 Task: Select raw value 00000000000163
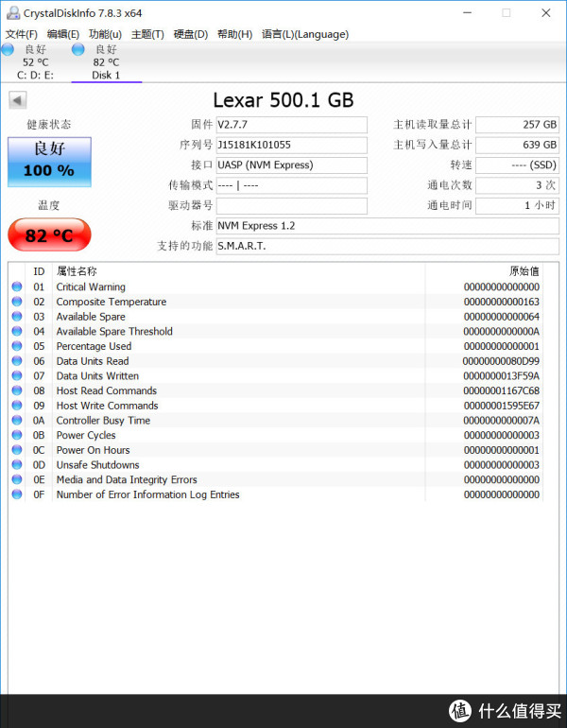point(502,302)
